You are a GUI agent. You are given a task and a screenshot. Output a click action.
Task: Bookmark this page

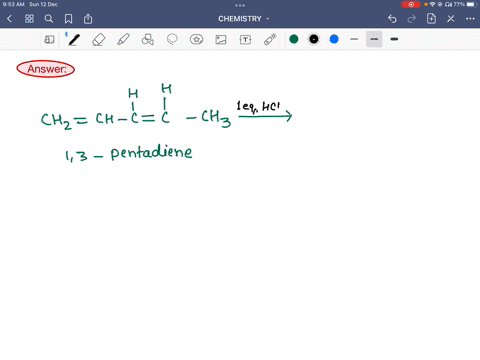click(x=68, y=19)
